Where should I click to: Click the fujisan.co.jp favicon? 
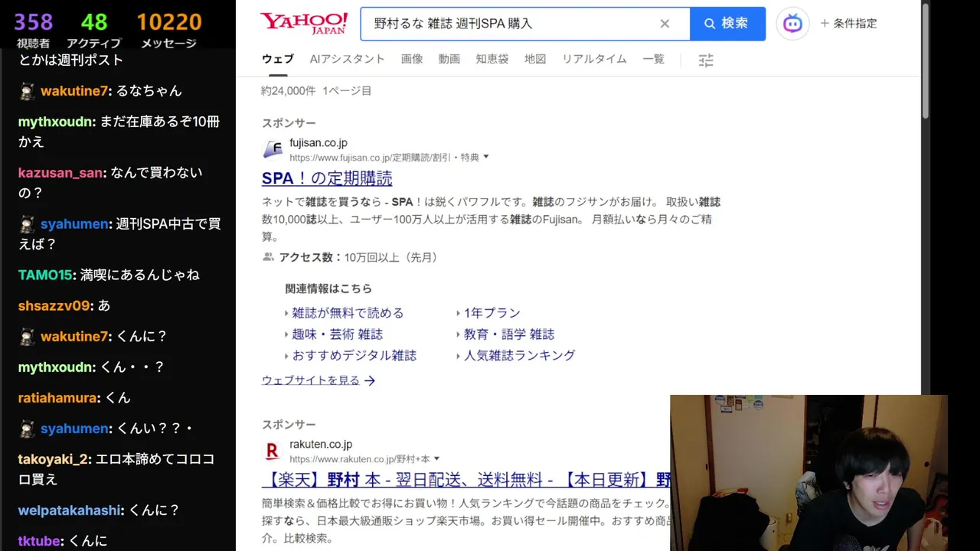pos(273,149)
